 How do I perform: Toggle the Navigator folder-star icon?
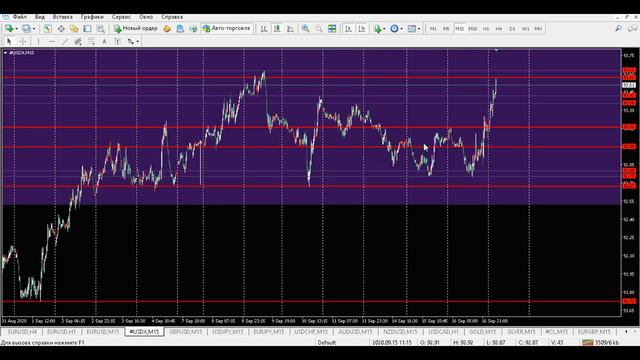(x=74, y=29)
